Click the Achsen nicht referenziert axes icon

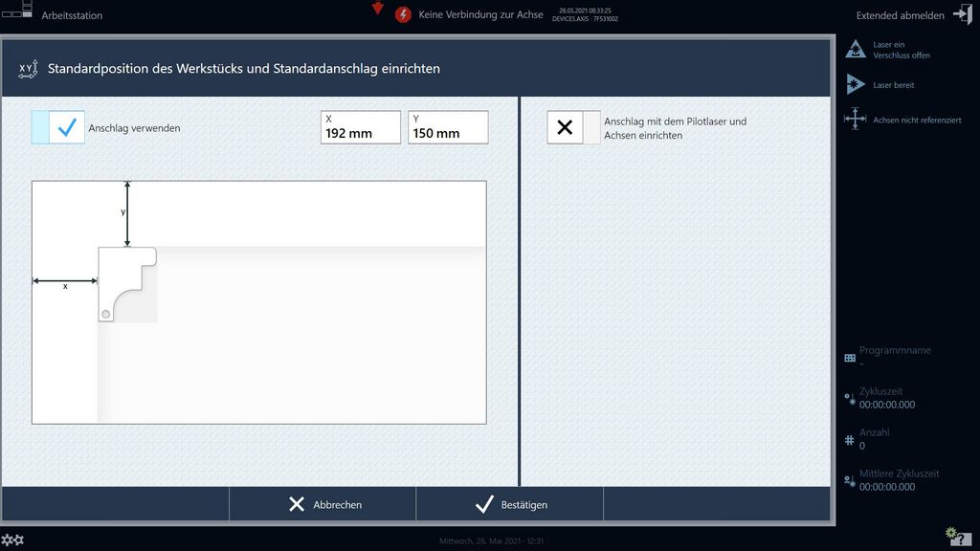855,119
